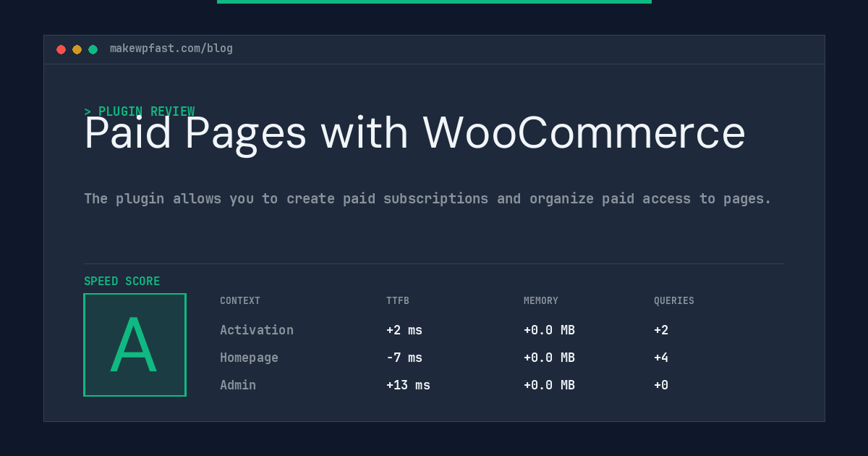Click the 'SPEED SCORE' label

click(x=122, y=281)
